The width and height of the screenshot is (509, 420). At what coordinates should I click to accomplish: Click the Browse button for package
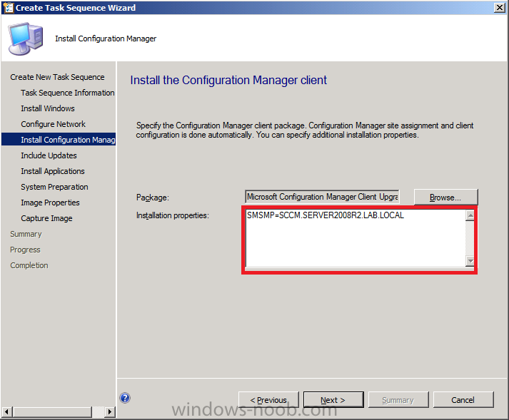tap(445, 198)
